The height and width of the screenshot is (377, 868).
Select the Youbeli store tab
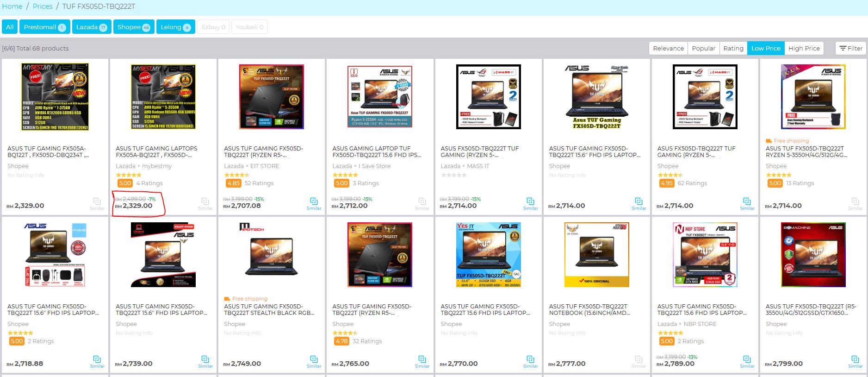pyautogui.click(x=249, y=27)
